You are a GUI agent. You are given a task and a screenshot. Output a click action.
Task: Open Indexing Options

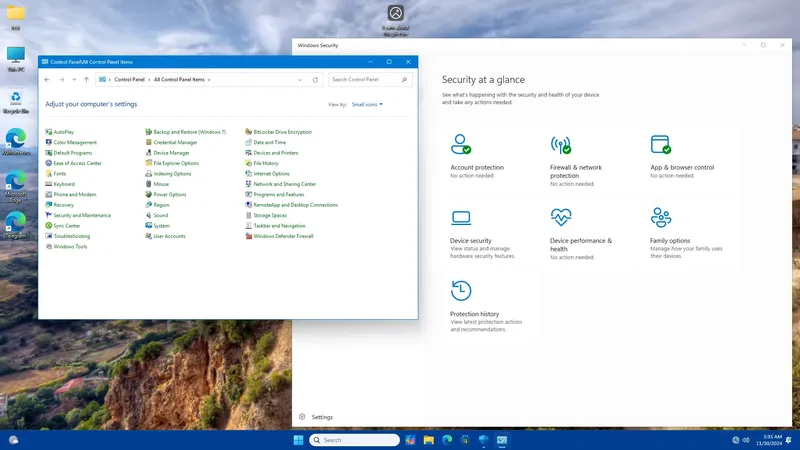click(172, 173)
